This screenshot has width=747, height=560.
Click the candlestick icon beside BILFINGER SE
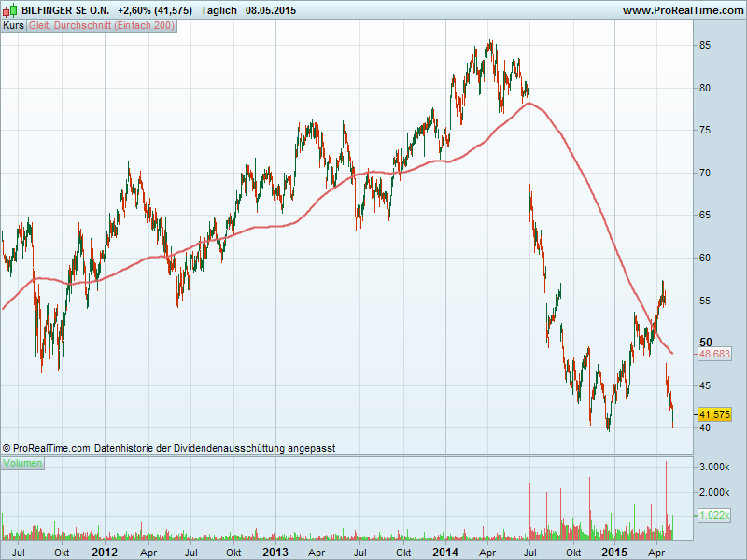(10, 10)
